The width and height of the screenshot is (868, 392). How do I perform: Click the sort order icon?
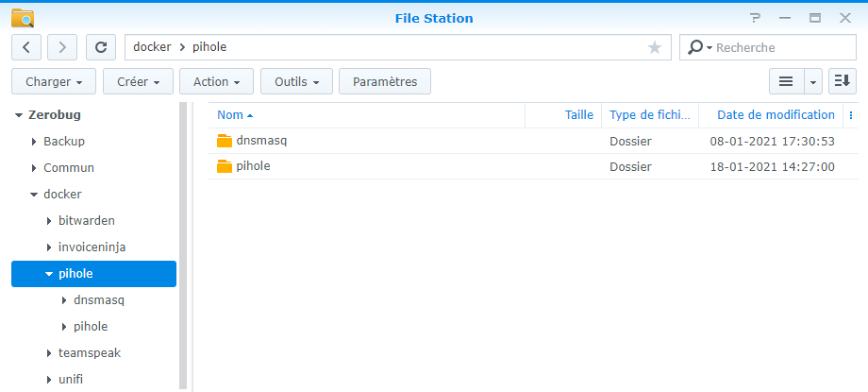click(842, 82)
